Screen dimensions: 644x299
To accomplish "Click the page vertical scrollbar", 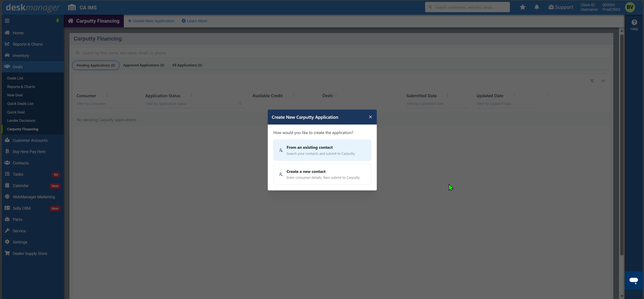I will (x=622, y=145).
